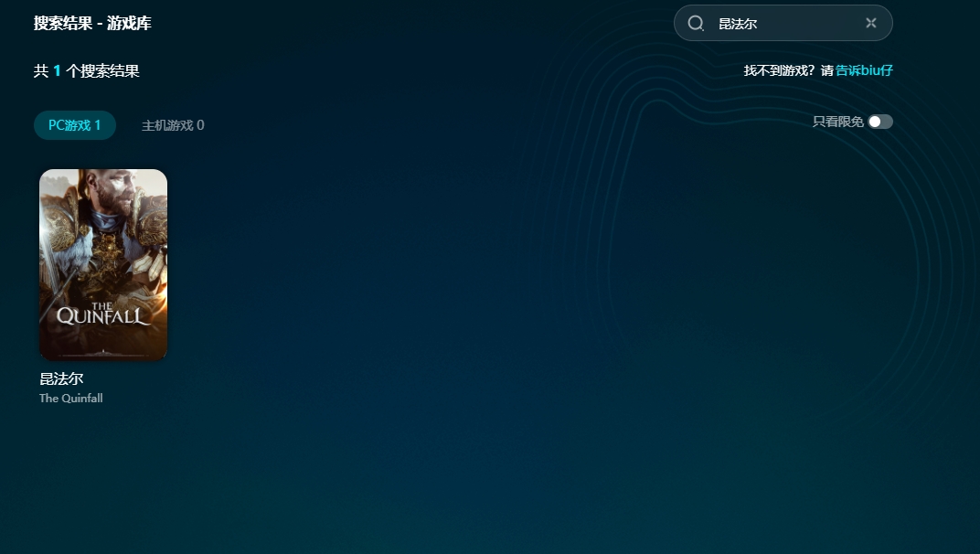The height and width of the screenshot is (554, 980).
Task: Click the 0 count on the 主机游戏 tab
Action: [x=200, y=125]
